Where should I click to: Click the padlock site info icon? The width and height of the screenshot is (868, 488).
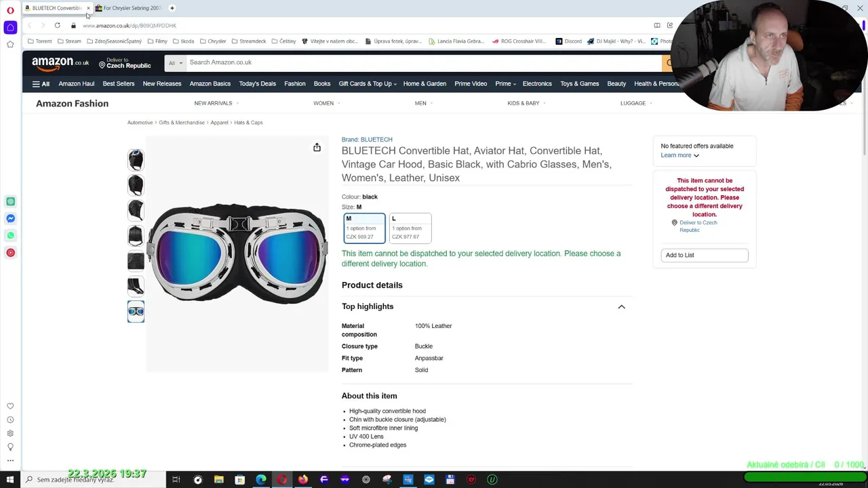pos(73,25)
